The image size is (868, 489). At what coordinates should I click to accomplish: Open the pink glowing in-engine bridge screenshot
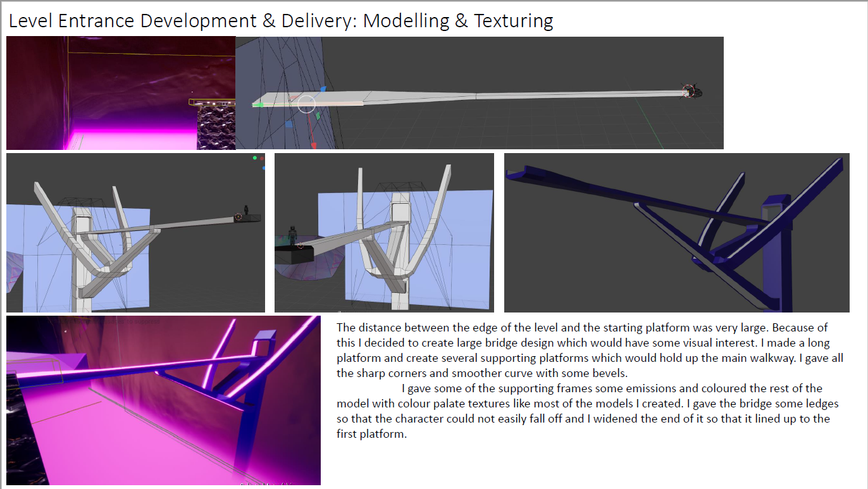click(163, 400)
